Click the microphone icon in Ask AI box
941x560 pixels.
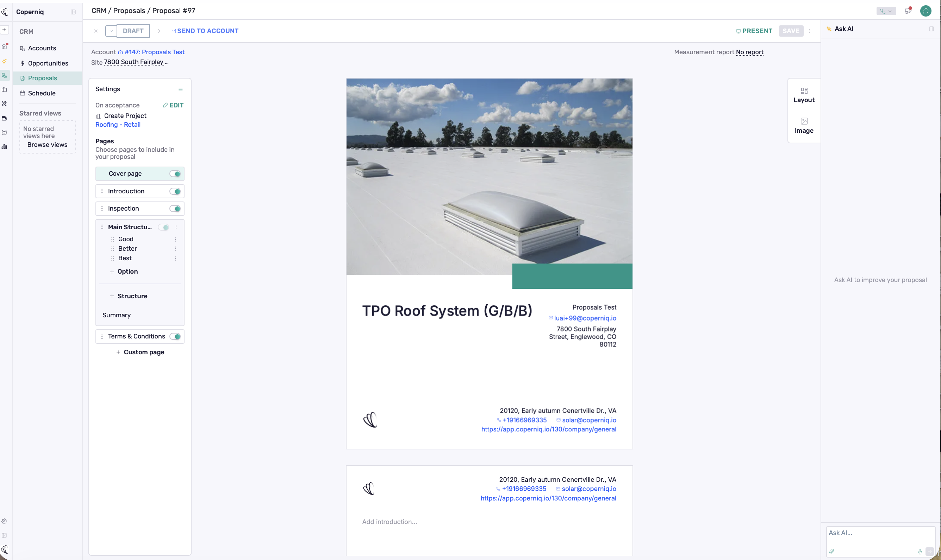(920, 551)
